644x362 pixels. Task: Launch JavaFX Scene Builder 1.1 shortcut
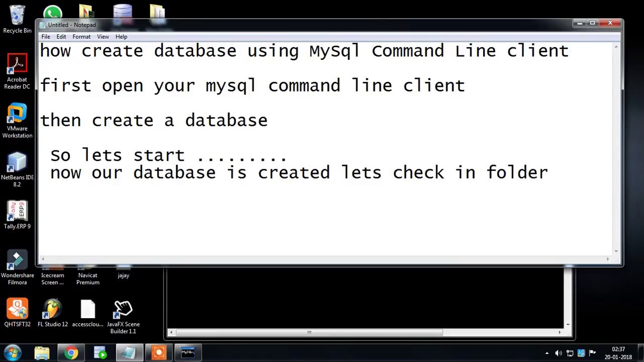123,317
